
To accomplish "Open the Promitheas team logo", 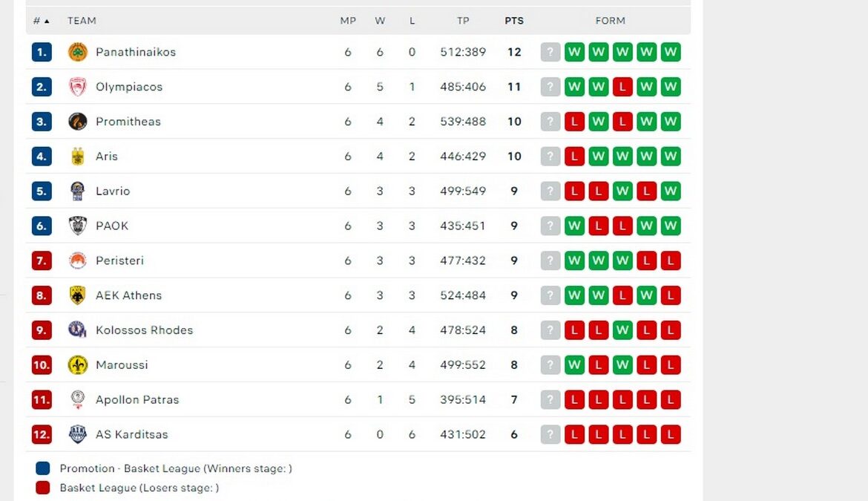I will (78, 122).
